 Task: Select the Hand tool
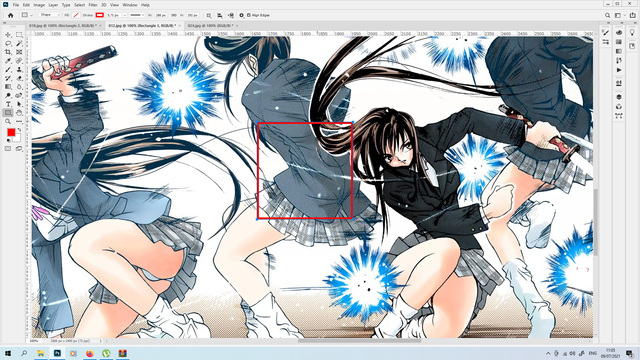tap(19, 113)
